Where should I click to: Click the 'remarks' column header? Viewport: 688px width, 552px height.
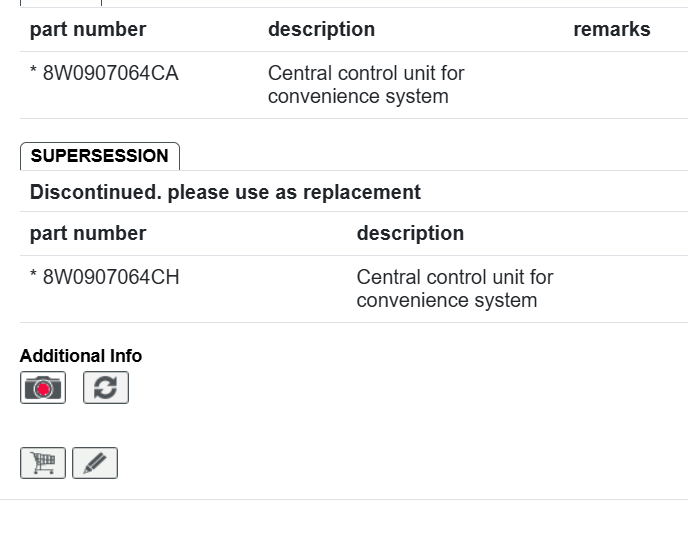611,29
